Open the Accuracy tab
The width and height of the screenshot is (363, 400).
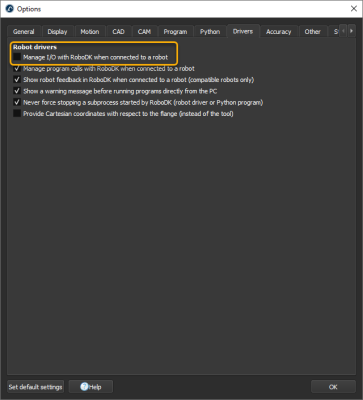279,32
